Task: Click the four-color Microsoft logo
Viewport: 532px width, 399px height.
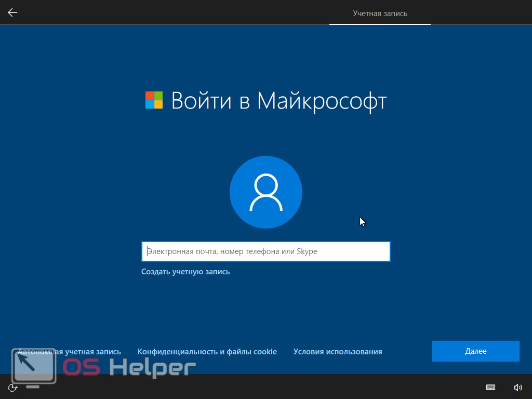Action: pyautogui.click(x=154, y=100)
